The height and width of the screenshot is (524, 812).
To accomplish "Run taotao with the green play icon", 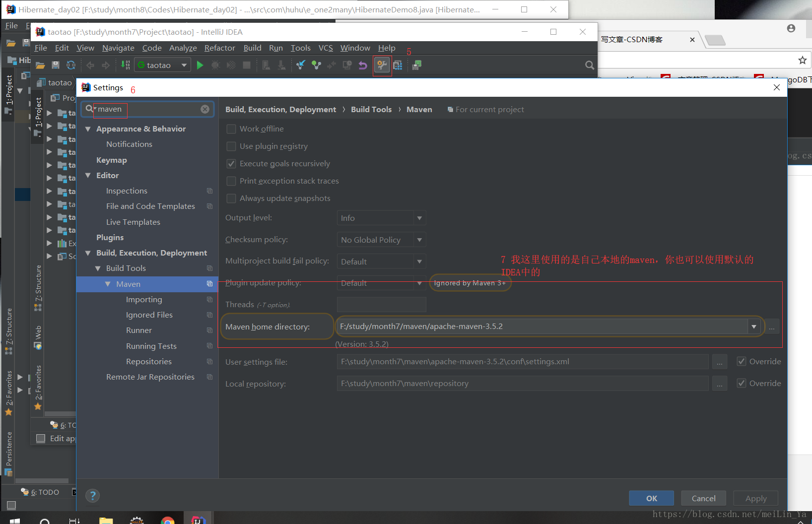I will point(200,65).
